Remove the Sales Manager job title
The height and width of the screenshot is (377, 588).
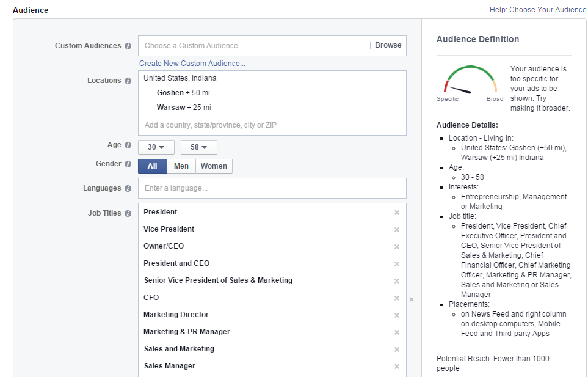click(x=397, y=367)
